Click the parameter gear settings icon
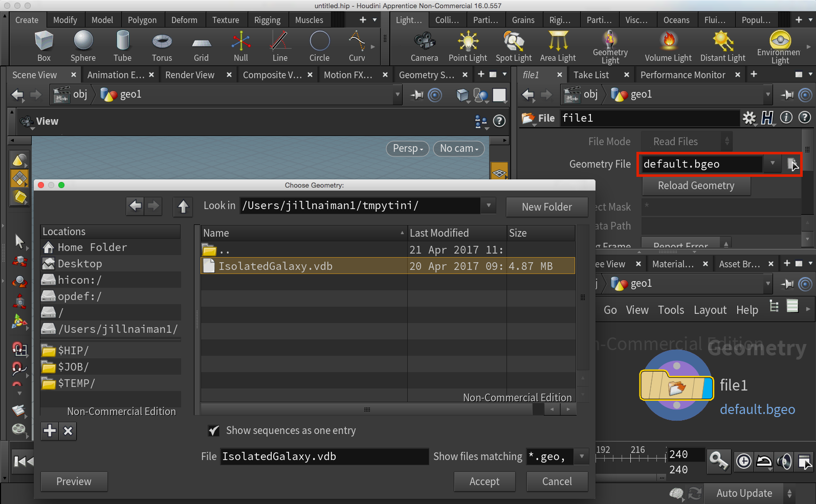The height and width of the screenshot is (504, 816). click(x=749, y=118)
